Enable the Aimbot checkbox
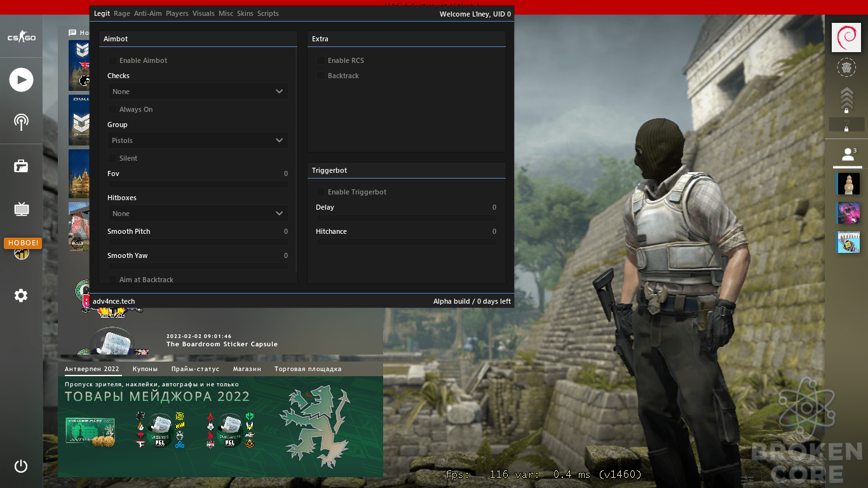 pyautogui.click(x=113, y=60)
